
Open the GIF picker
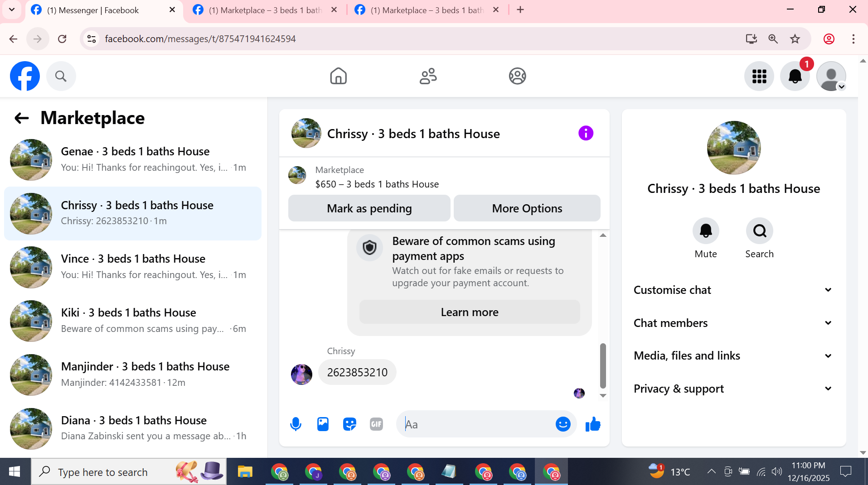(x=376, y=424)
